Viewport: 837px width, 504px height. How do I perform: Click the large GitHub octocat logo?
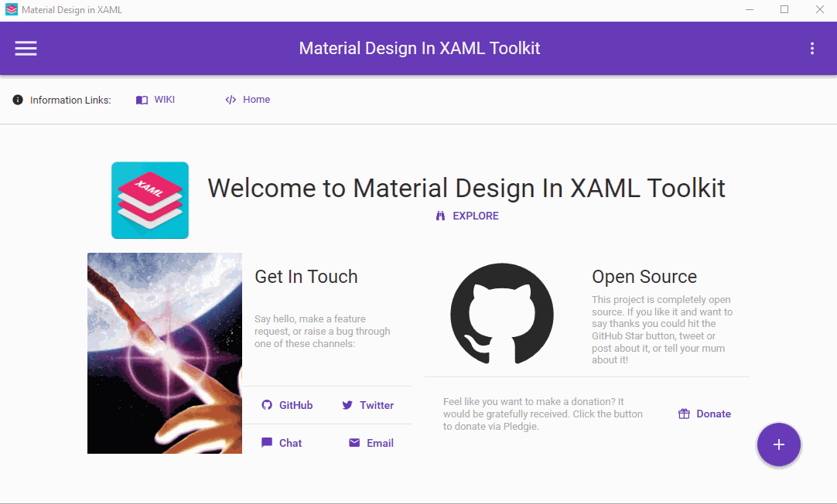coord(502,314)
